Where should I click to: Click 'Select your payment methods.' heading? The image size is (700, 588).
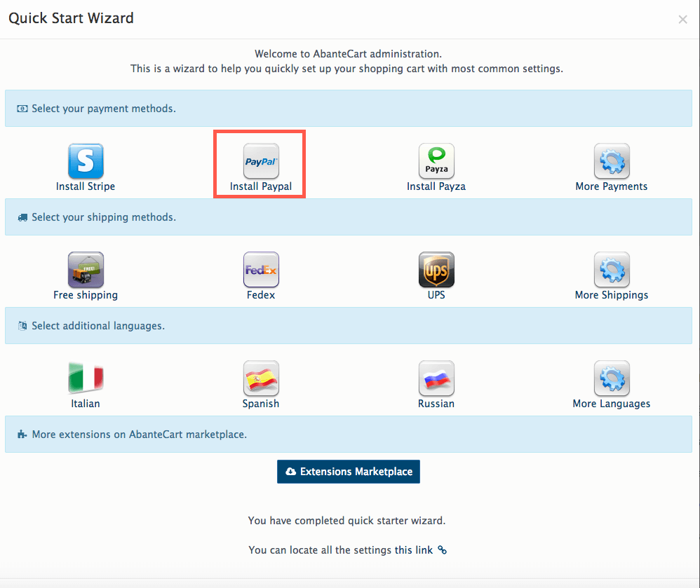[104, 109]
